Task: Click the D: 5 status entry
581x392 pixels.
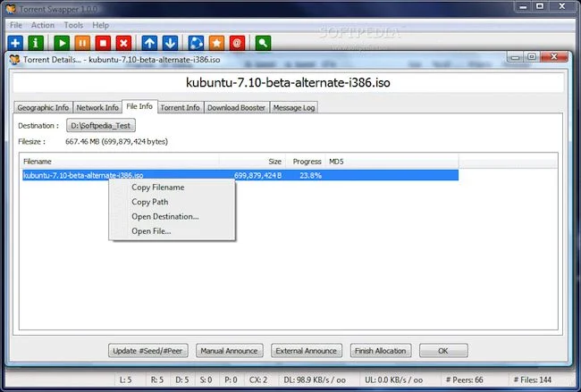Action: tap(182, 379)
